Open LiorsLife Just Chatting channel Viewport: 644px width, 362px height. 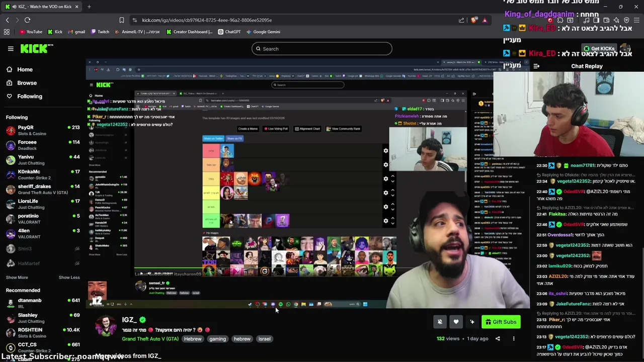[43, 204]
